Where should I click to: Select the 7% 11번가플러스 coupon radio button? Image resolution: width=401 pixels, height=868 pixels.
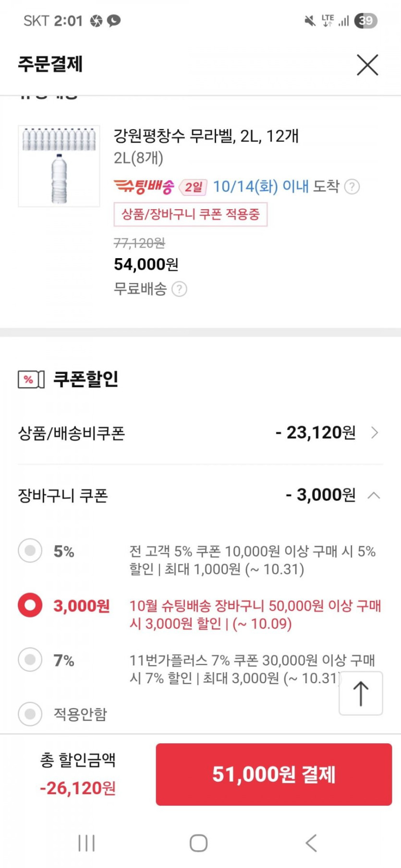(30, 660)
